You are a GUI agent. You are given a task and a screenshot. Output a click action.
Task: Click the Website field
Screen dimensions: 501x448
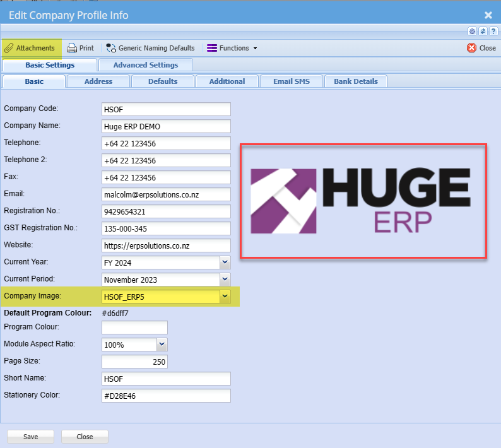click(166, 245)
